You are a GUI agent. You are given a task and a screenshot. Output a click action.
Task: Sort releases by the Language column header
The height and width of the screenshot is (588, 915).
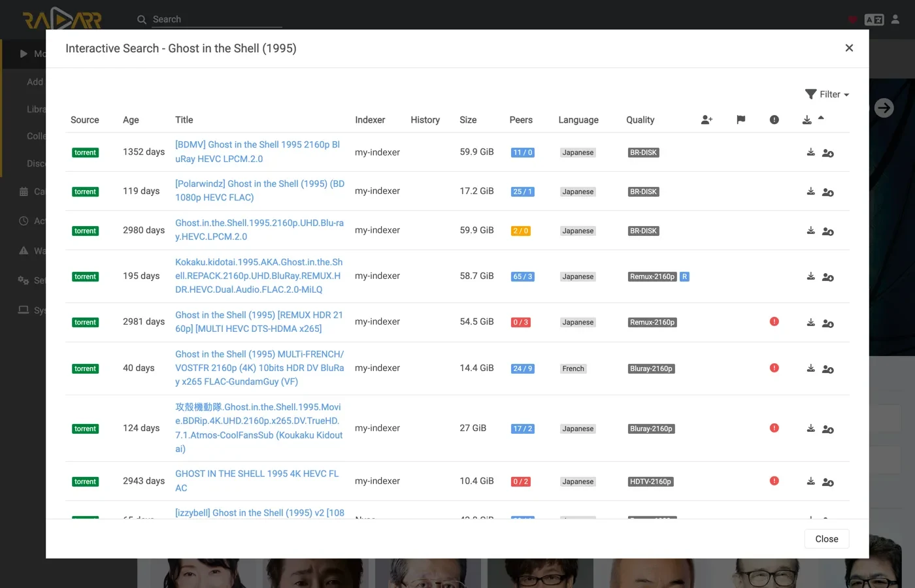pos(578,120)
